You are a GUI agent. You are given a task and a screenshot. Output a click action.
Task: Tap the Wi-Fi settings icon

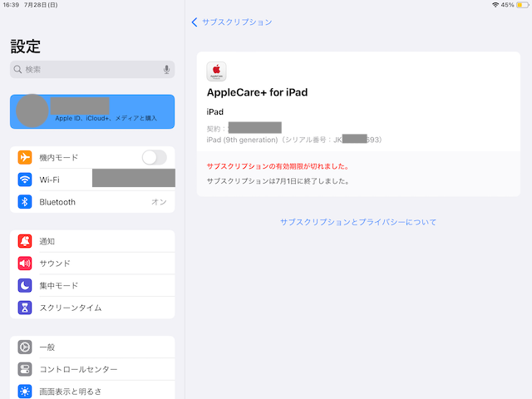25,180
